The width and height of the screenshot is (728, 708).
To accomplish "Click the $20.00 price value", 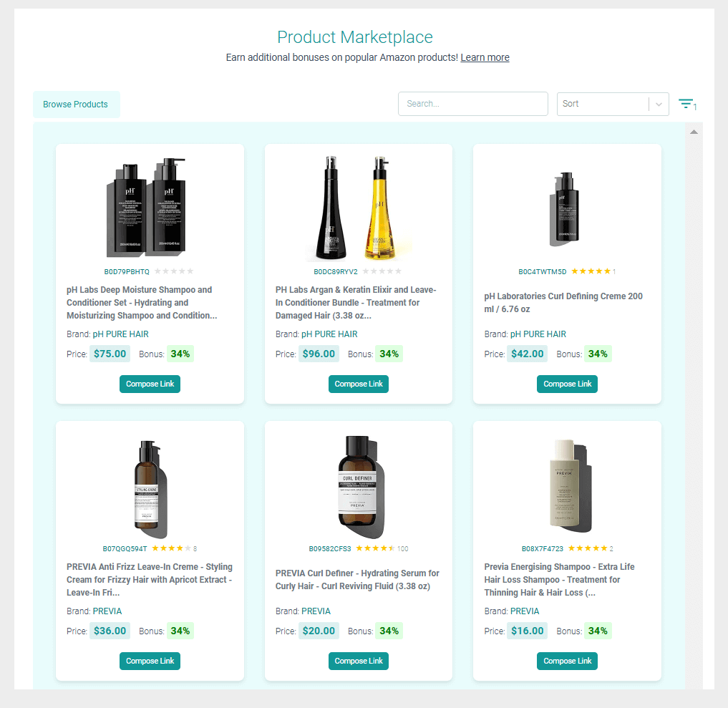I will point(319,631).
